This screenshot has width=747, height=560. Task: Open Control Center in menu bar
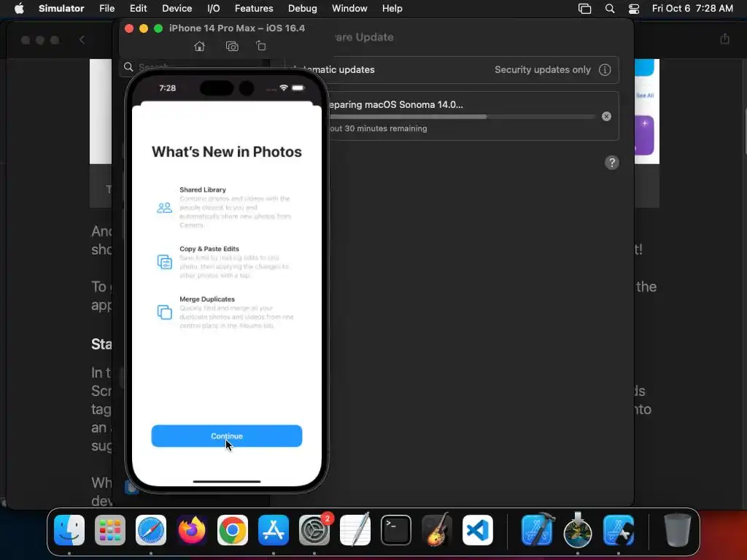point(634,9)
